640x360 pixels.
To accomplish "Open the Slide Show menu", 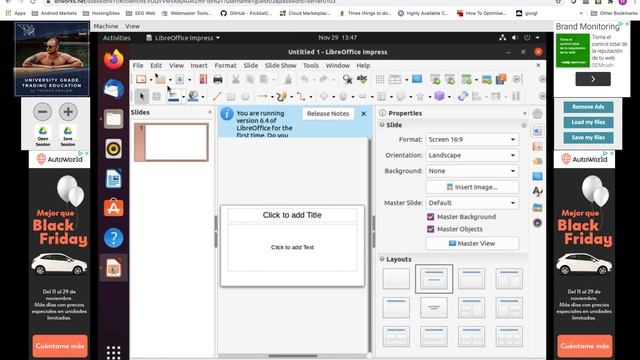I will (280, 65).
